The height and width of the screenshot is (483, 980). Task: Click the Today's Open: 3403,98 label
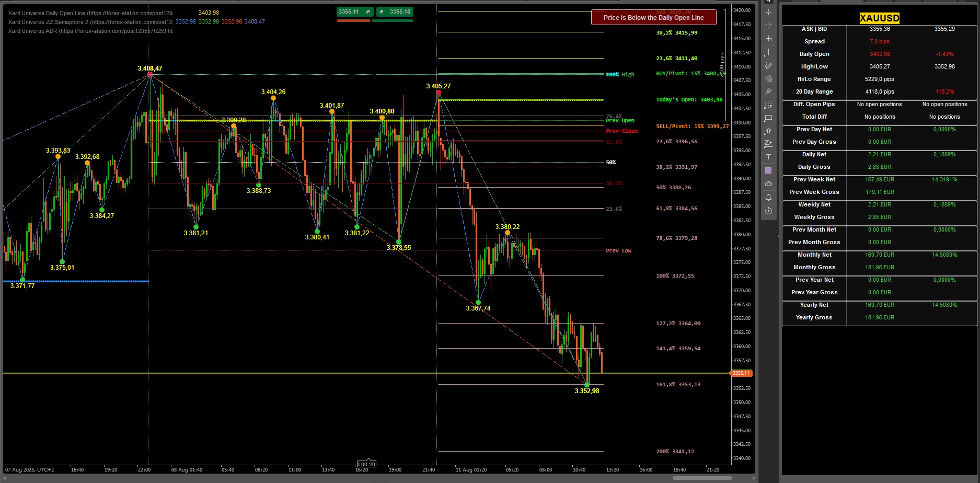(x=689, y=99)
